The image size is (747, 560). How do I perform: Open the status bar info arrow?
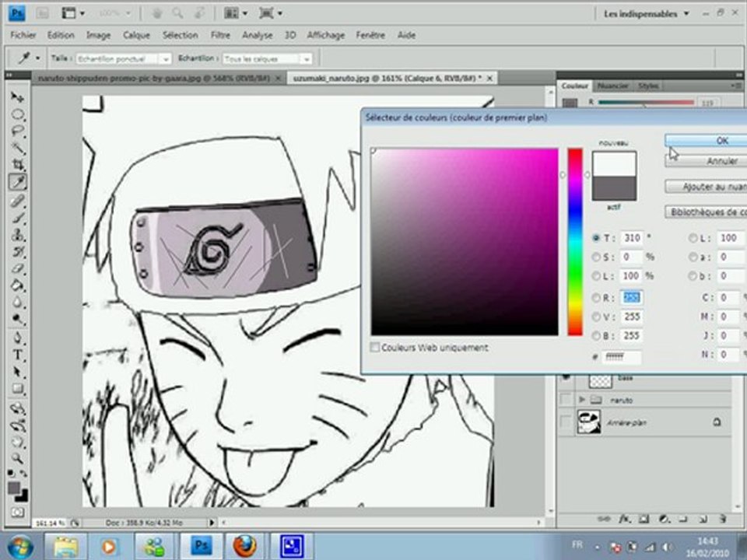(x=212, y=523)
